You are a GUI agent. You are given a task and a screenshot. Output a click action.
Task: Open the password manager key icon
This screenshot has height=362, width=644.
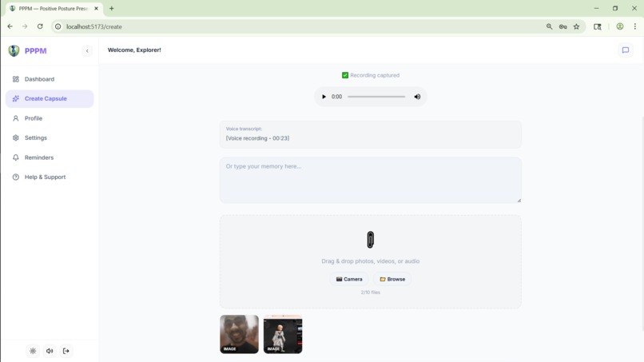(563, 26)
